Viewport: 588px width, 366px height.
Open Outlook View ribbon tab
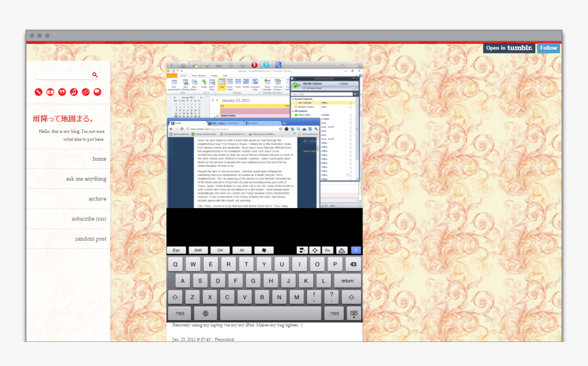225,75
